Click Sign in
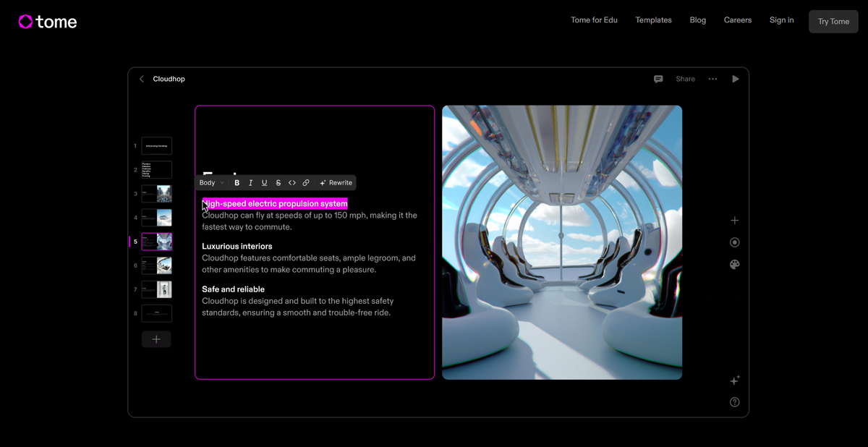The image size is (868, 447). tap(781, 20)
